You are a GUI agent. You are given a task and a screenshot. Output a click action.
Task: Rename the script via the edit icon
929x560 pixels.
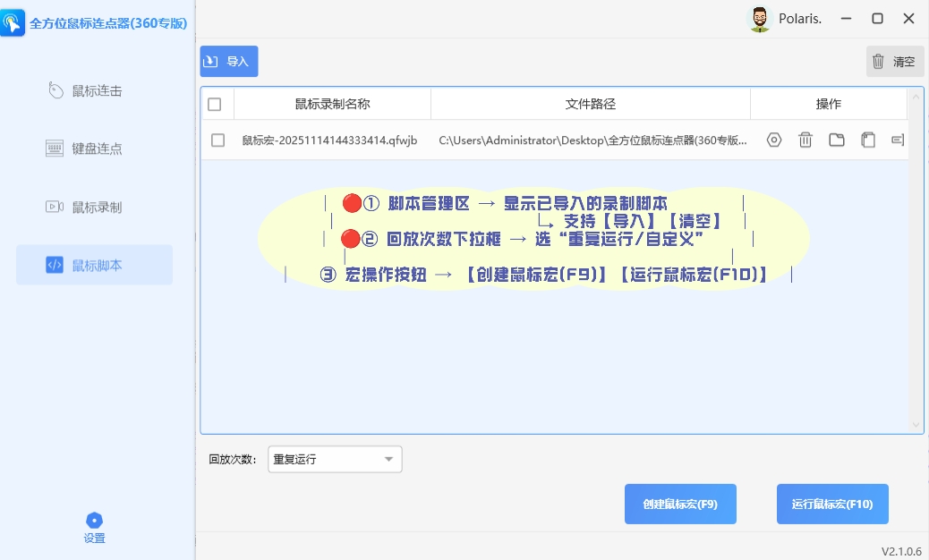[x=899, y=140]
